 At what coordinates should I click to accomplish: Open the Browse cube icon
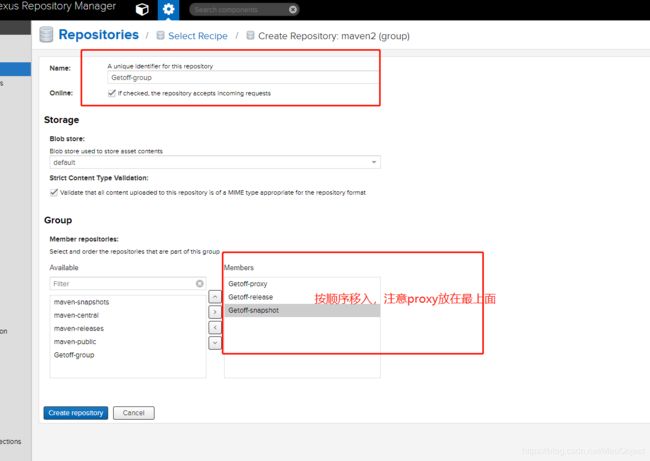pyautogui.click(x=142, y=9)
